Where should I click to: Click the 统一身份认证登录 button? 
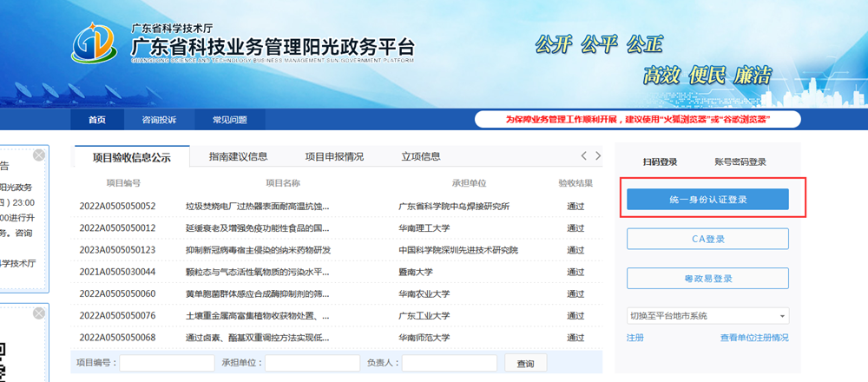707,200
